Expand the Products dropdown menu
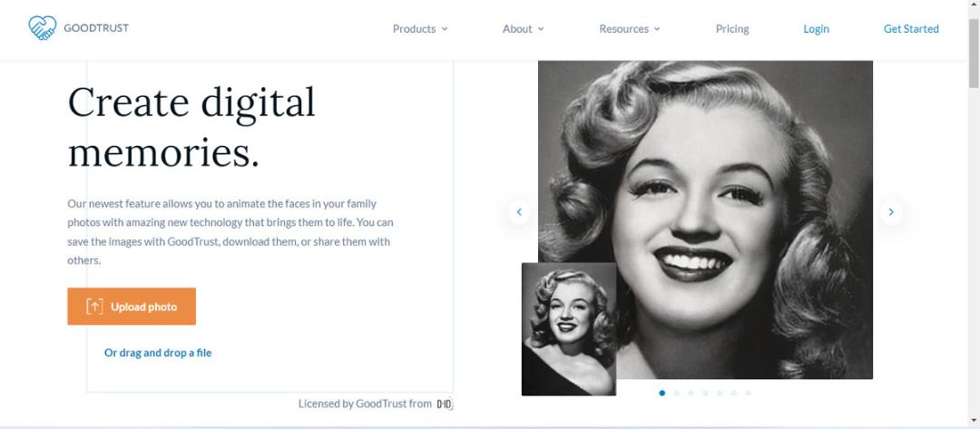980x429 pixels. [x=420, y=29]
